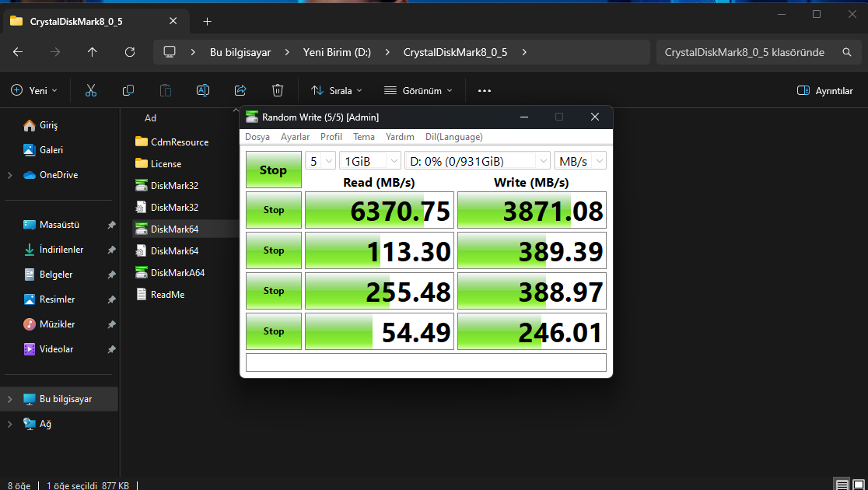This screenshot has width=868, height=490.
Task: Click the Share icon in Explorer toolbar
Action: coord(240,90)
